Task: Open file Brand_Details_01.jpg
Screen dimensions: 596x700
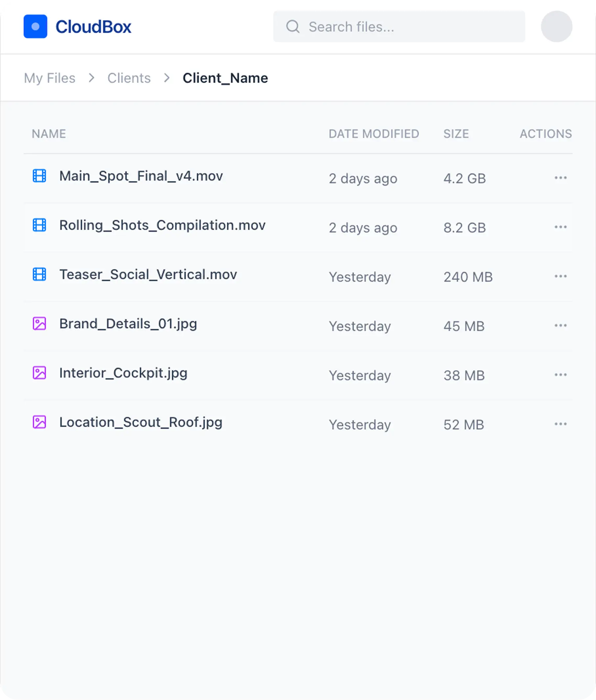Action: pyautogui.click(x=128, y=324)
